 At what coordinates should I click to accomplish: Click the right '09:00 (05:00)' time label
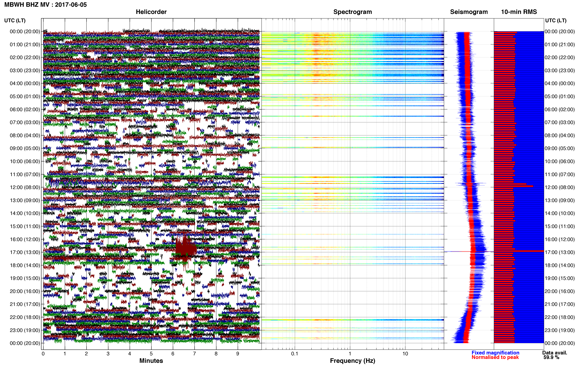point(560,148)
